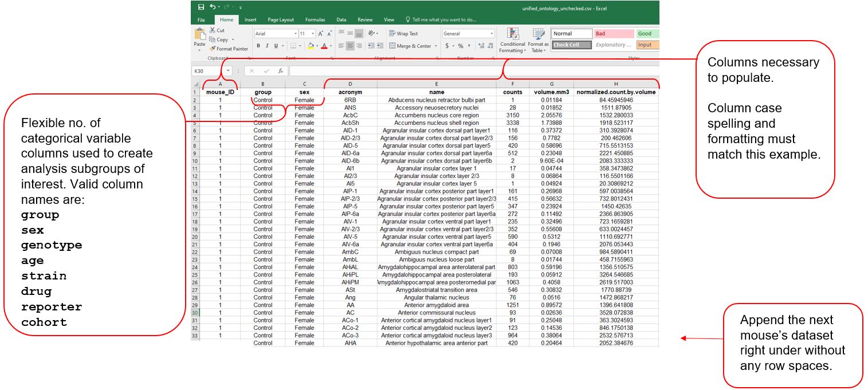Click the yellow Fill Color button

[x=311, y=46]
